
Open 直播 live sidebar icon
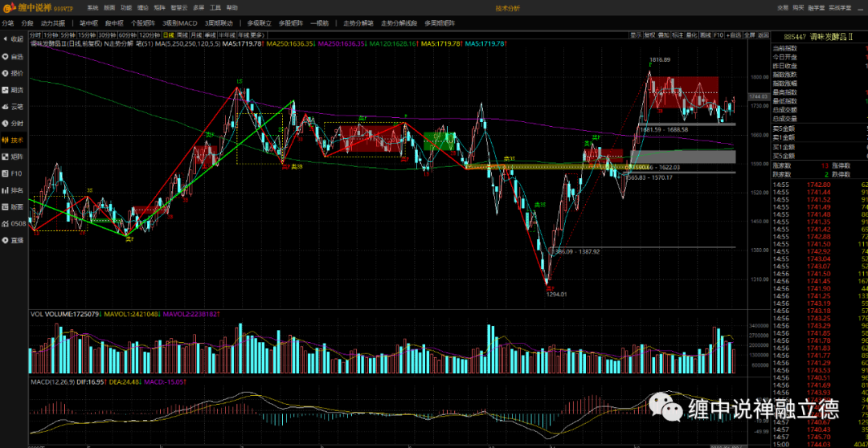point(13,240)
